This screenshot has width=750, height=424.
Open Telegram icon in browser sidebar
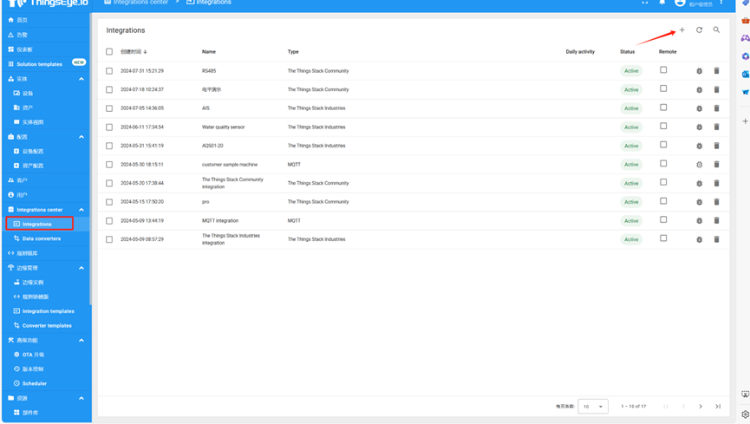tap(745, 92)
